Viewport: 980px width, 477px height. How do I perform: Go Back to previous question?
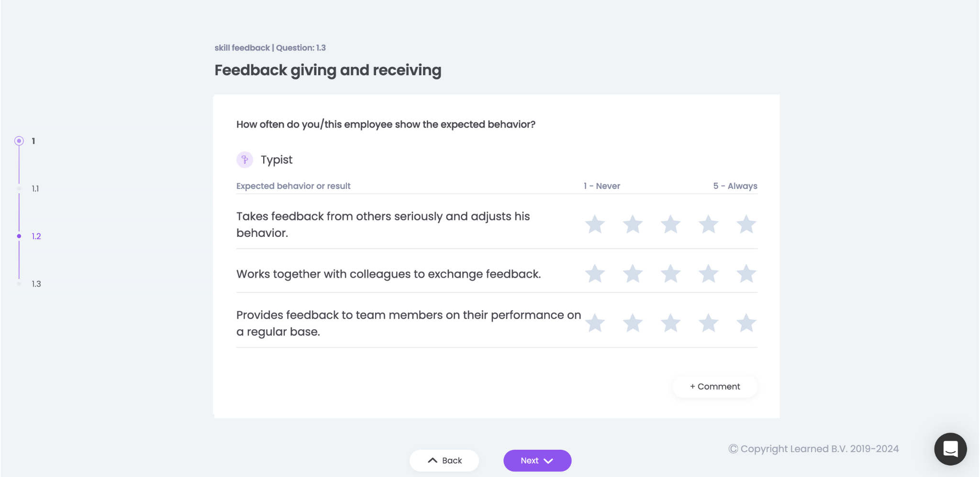[x=444, y=460]
